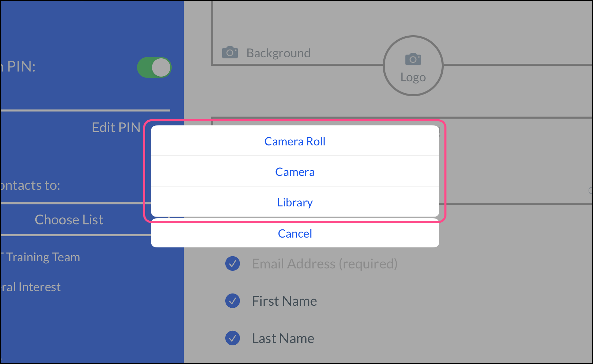Uncheck the Email Address (required) checkmark
The image size is (593, 364).
point(233,264)
